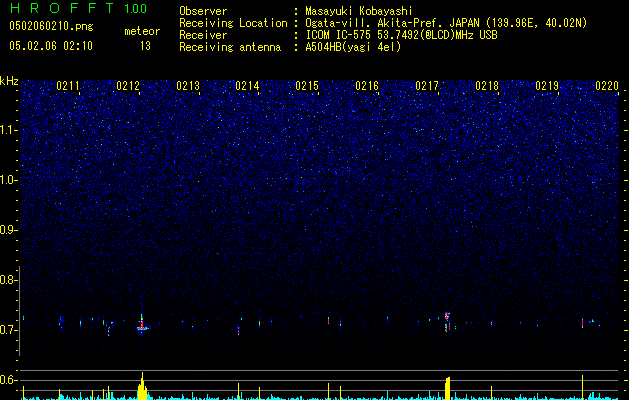Click the 0.9 kHz axis label

7,230
